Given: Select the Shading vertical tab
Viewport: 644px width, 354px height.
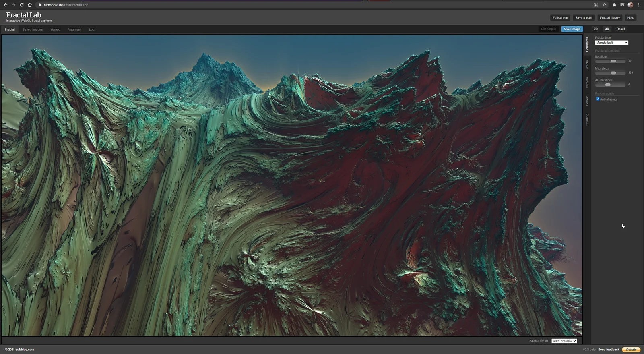Looking at the screenshot, I should pyautogui.click(x=587, y=120).
